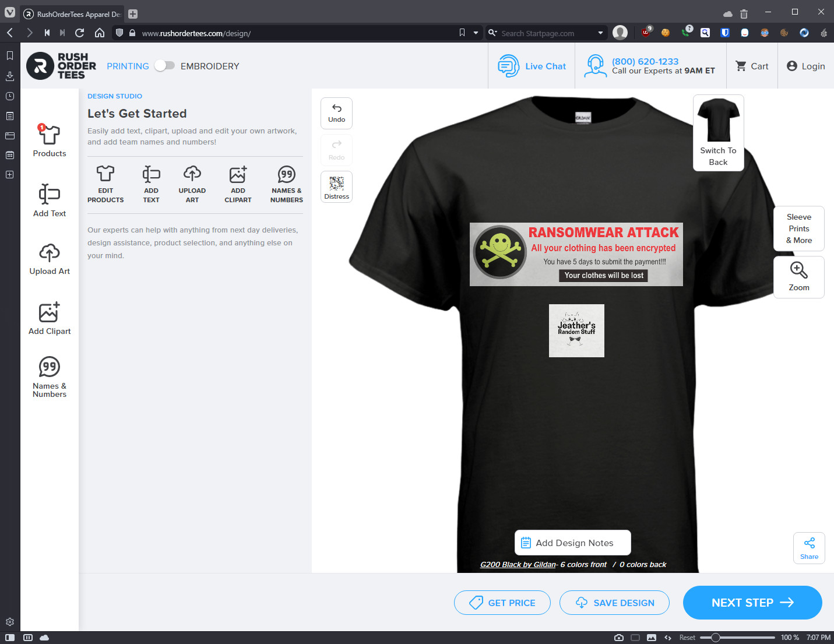
Task: Toggle Printing to Embroidery switch
Action: tap(164, 66)
